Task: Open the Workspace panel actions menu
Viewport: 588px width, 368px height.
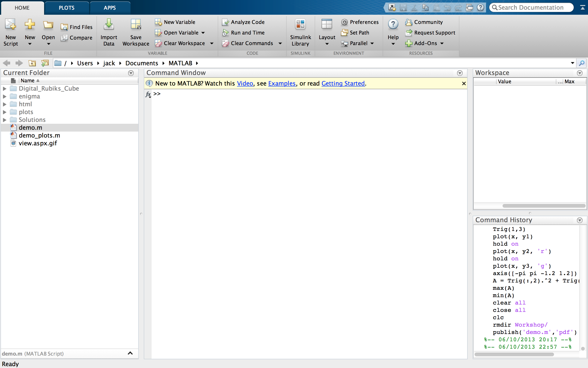Action: point(580,73)
